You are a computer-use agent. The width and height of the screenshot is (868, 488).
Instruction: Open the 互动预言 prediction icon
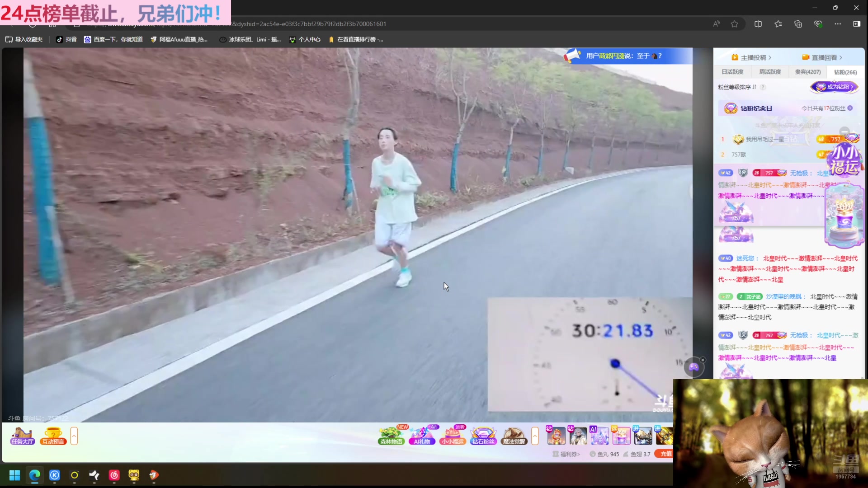53,436
